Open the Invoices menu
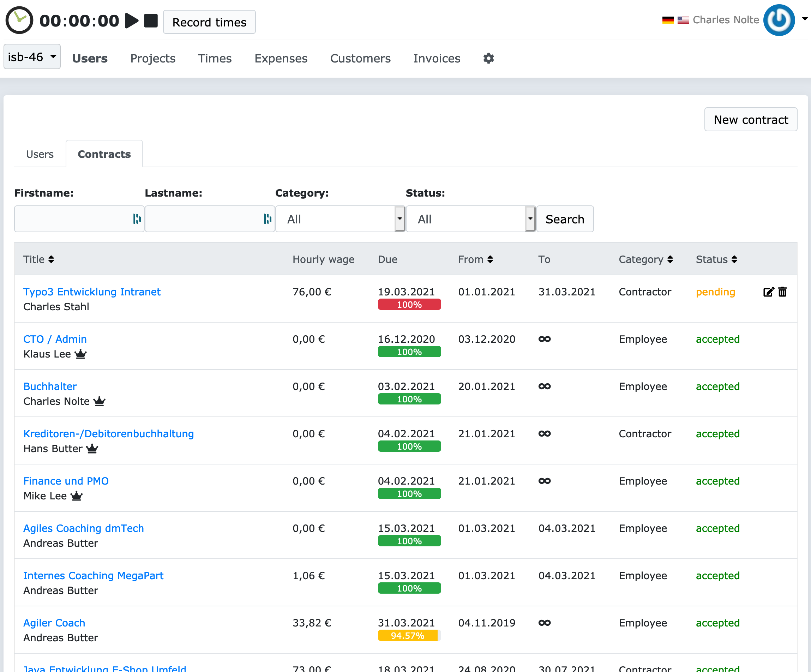Image resolution: width=811 pixels, height=672 pixels. tap(437, 58)
